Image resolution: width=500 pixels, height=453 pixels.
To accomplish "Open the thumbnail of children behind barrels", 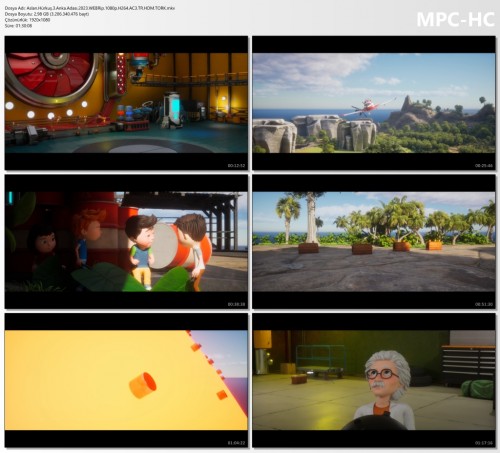I will click(x=126, y=242).
